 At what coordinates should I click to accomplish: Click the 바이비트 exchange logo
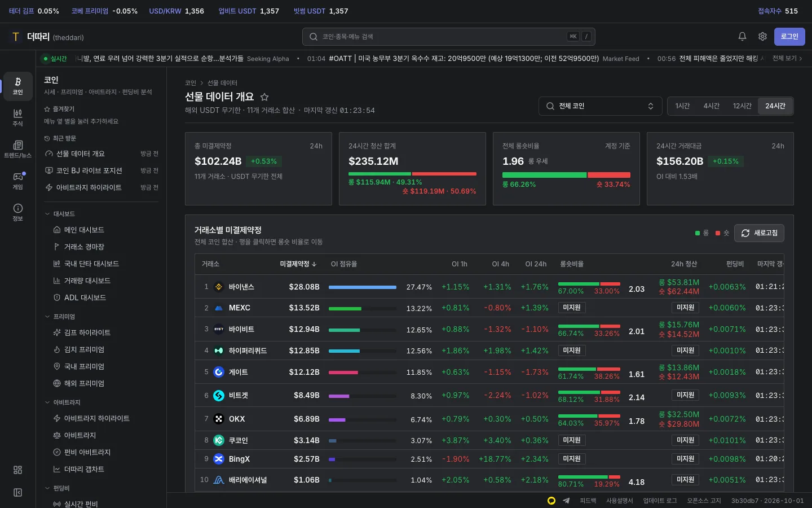coord(219,329)
